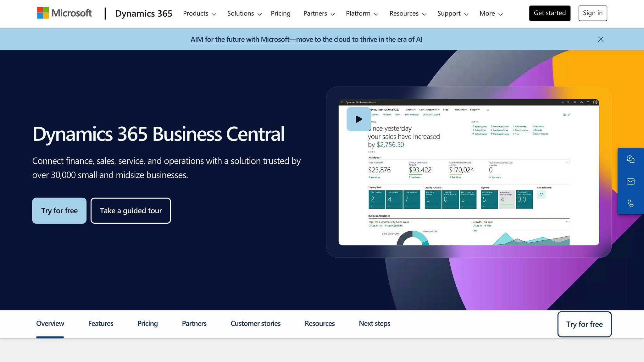The width and height of the screenshot is (644, 362).
Task: Open the AIM for the future banner link
Action: (306, 39)
